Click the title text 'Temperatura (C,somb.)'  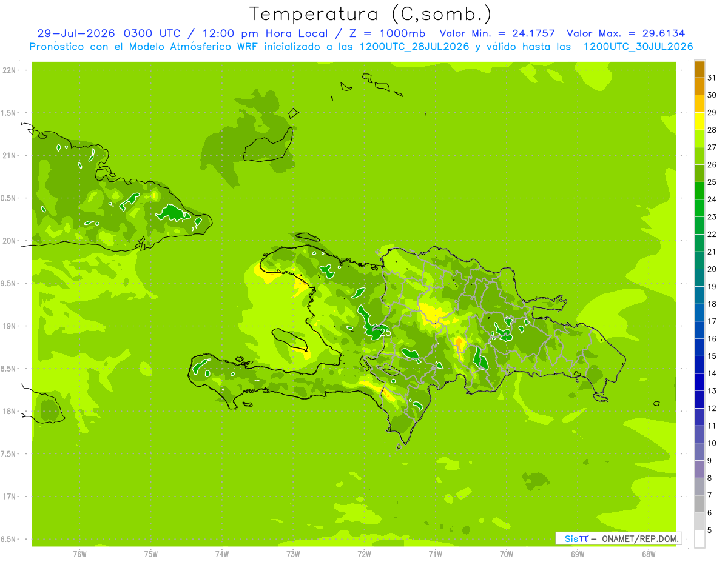click(x=370, y=14)
